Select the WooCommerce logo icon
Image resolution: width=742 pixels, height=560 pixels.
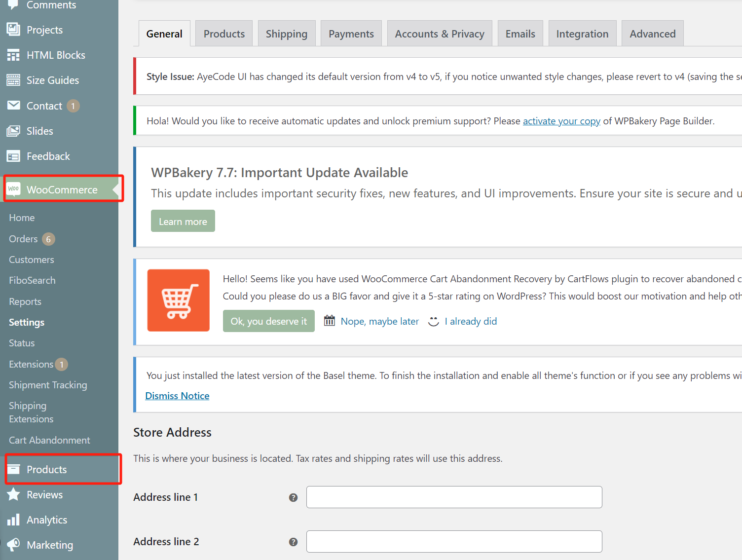pos(14,189)
